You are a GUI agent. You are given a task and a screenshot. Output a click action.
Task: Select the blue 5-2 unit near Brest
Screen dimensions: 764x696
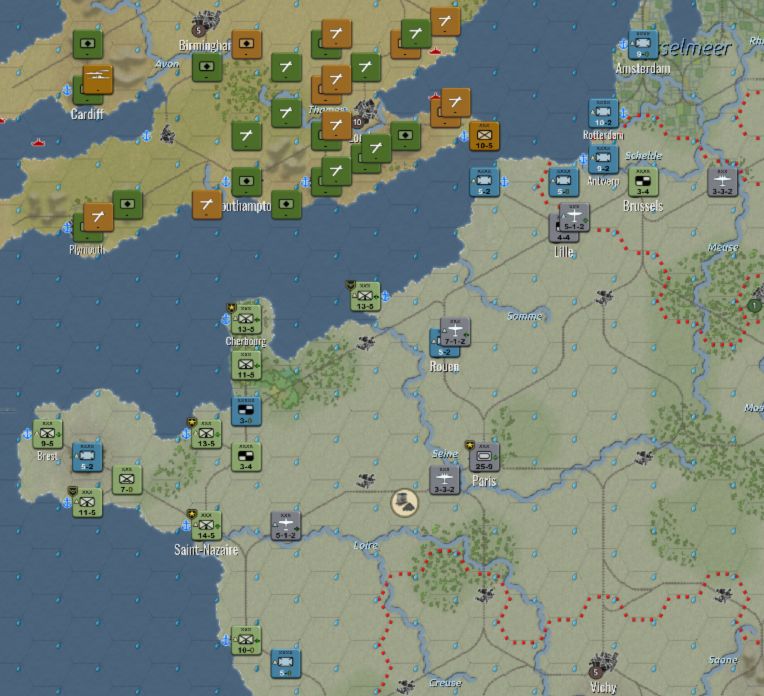click(87, 457)
